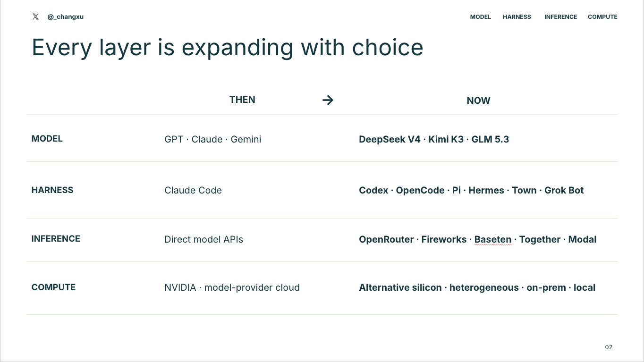Screen dimensions: 644x362
Task: Go to the COMPUTE nav item
Action: click(x=602, y=17)
